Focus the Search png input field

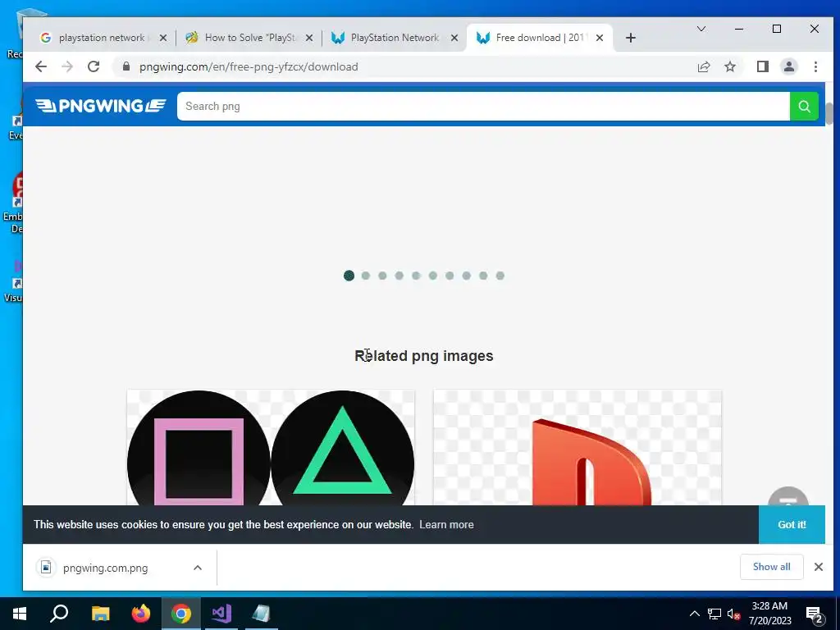click(x=482, y=106)
